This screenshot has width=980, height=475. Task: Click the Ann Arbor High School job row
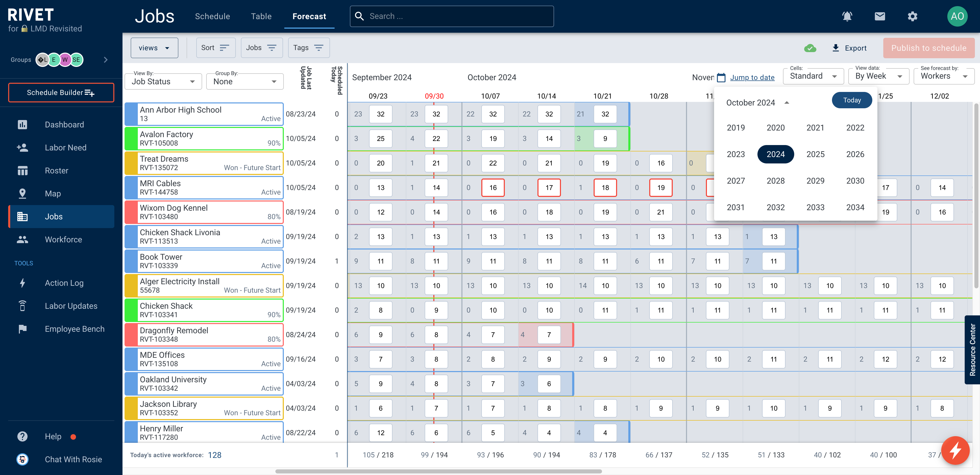[x=204, y=114]
